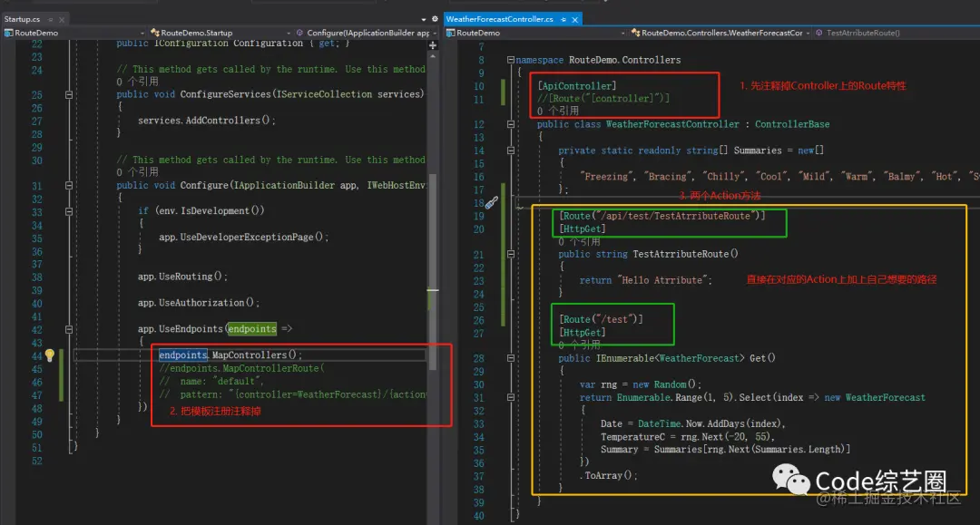Click the highlighted endpoints parameter on line 42

[x=252, y=329]
